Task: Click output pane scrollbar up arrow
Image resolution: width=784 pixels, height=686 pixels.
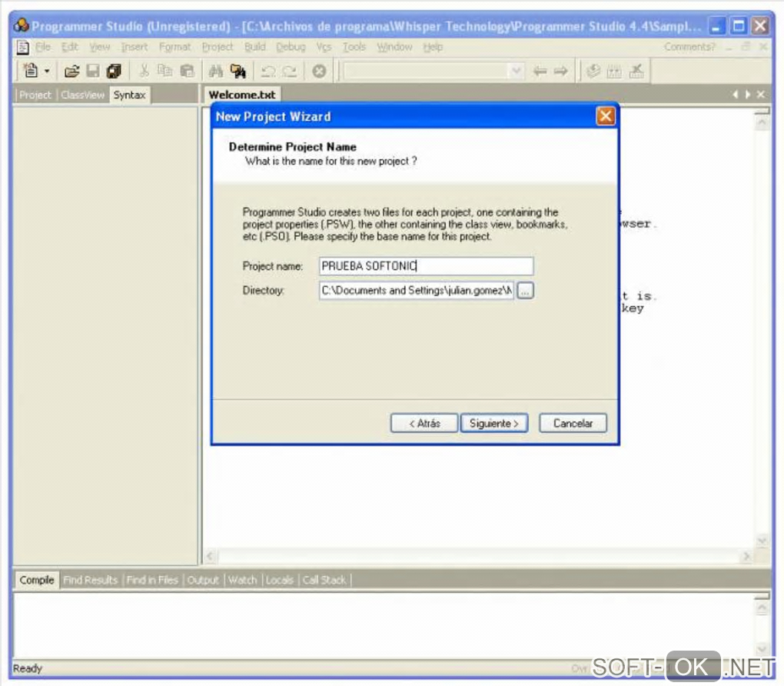Action: [x=762, y=608]
